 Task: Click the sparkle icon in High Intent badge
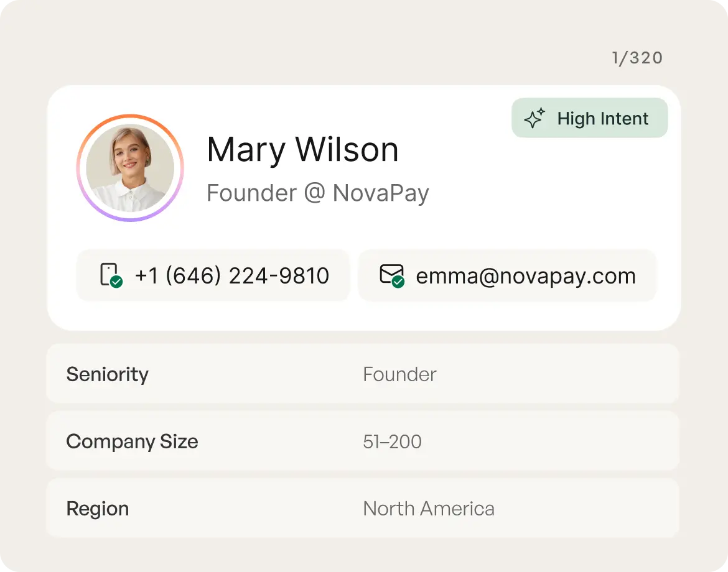coord(534,118)
